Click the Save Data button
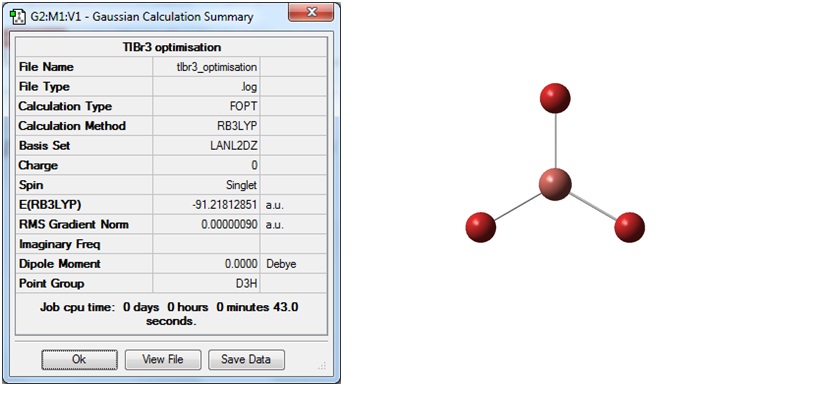This screenshot has height=396, width=817. point(246,360)
